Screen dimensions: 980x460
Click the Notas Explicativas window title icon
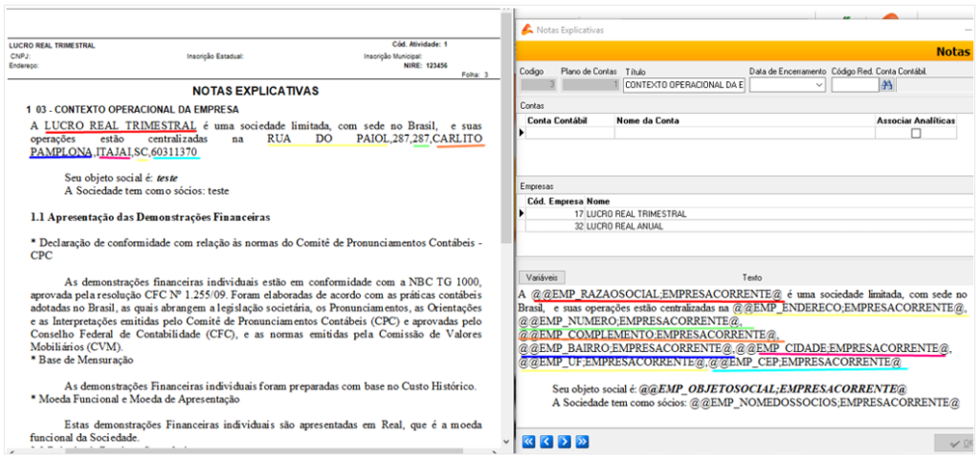527,30
